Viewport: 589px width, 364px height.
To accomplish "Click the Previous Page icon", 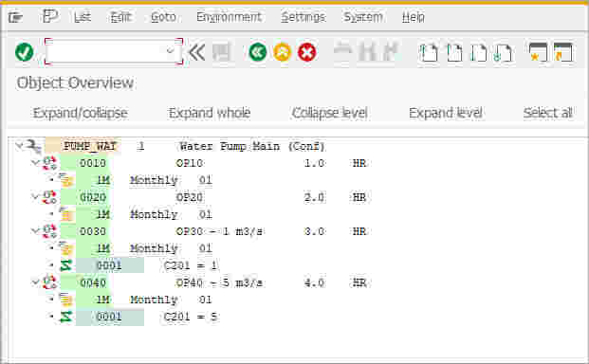I will click(x=454, y=52).
